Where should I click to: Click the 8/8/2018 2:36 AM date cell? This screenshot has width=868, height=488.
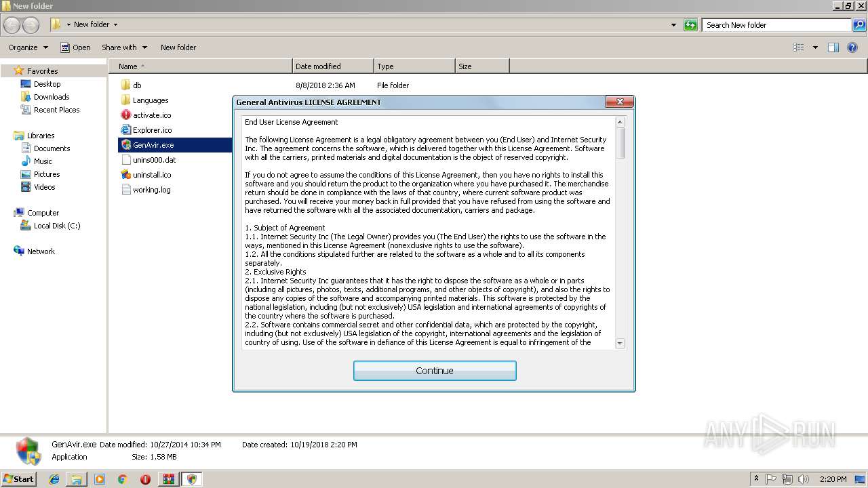[325, 85]
